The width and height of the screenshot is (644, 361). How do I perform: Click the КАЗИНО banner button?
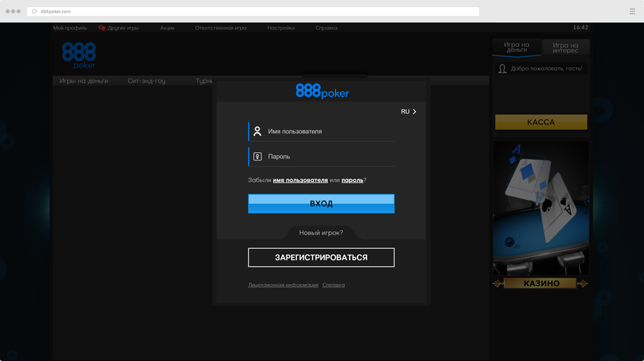pos(542,283)
